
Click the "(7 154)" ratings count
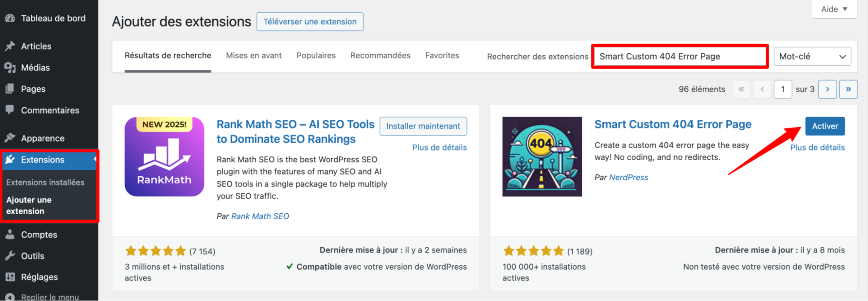202,251
